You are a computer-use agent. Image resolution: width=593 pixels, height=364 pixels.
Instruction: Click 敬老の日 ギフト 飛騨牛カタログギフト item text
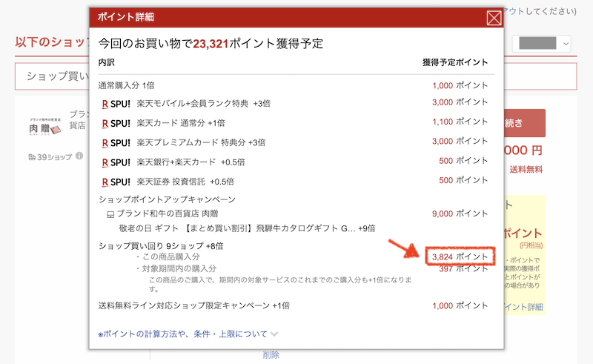248,228
